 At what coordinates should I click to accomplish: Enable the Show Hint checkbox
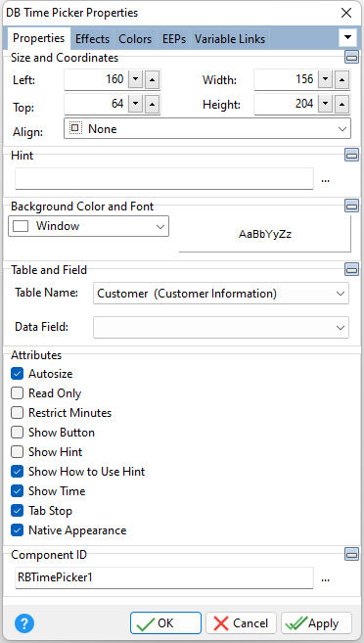click(x=18, y=452)
